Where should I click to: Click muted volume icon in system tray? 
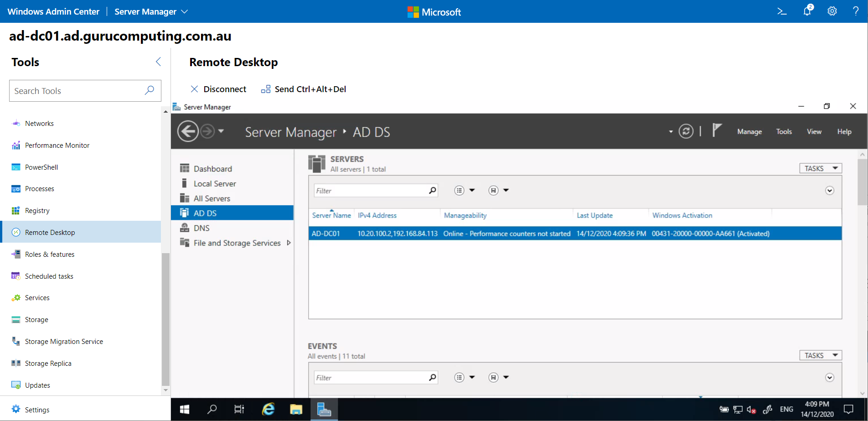[751, 410]
